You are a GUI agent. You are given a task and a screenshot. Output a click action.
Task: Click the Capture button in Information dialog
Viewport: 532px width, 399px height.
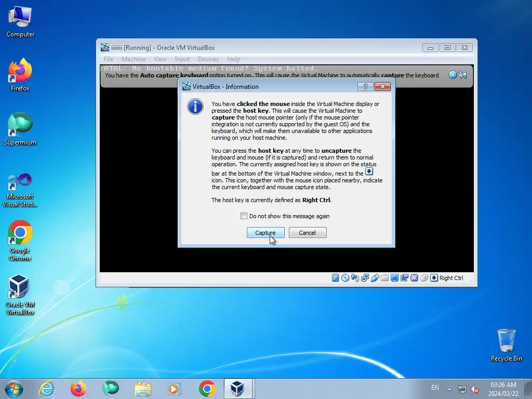pos(265,233)
